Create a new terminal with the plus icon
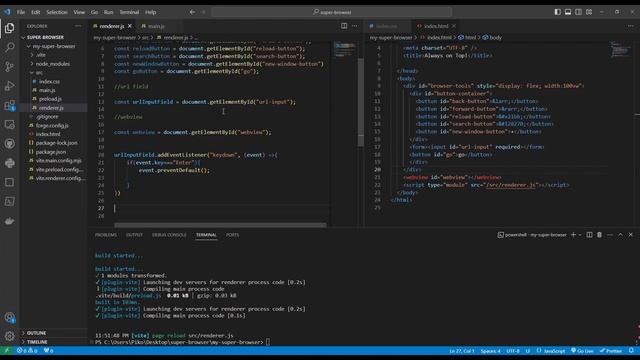Viewport: 640px width, 360px height. pos(573,235)
